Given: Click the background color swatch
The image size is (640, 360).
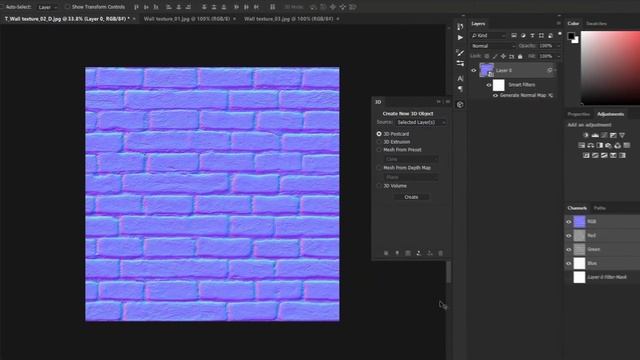Looking at the screenshot, I should pos(576,40).
